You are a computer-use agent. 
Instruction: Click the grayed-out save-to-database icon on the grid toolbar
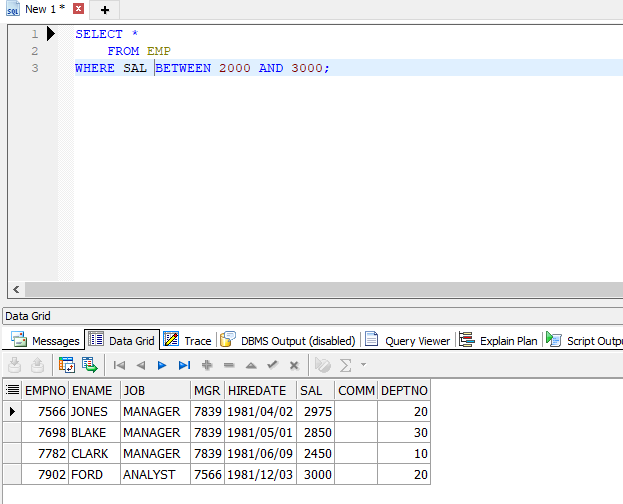coord(14,365)
